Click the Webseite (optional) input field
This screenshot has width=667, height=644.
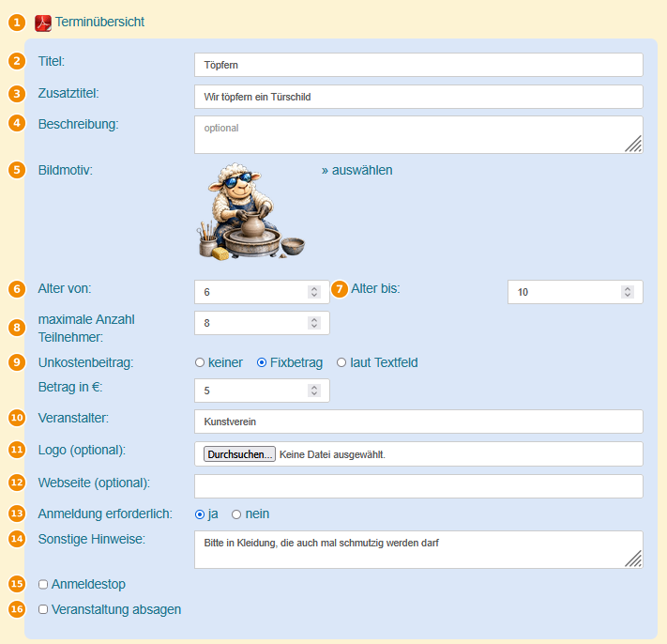[x=418, y=486]
